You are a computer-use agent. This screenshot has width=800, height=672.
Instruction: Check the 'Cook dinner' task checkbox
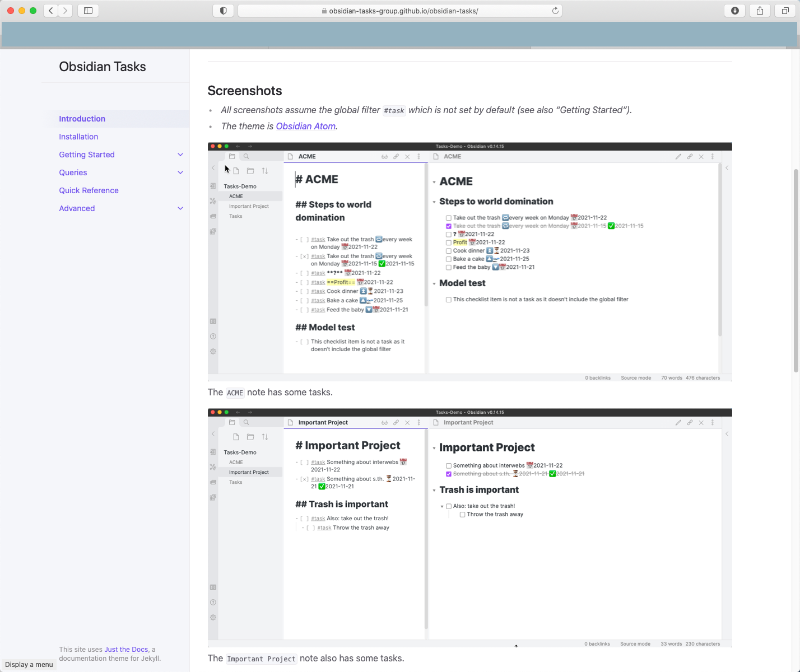[x=448, y=250]
